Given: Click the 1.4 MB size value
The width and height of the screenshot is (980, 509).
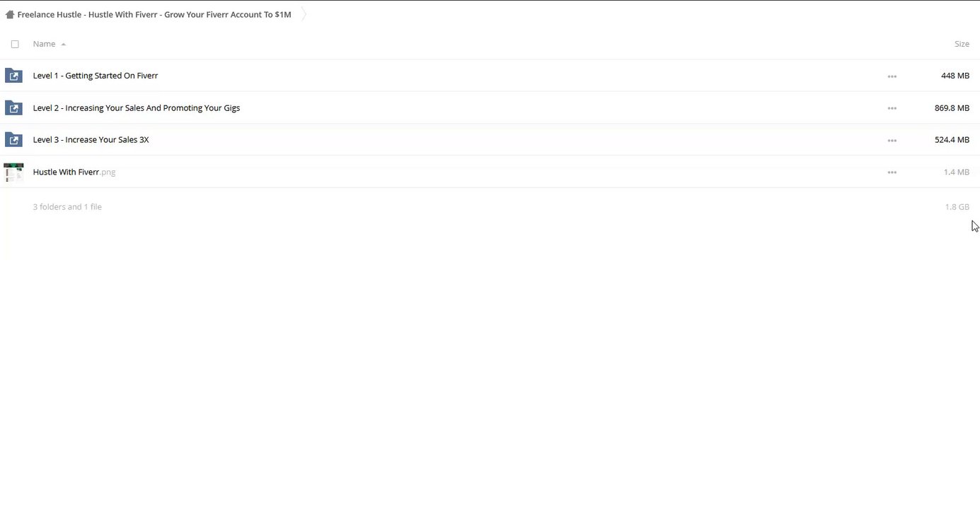Looking at the screenshot, I should coord(957,172).
